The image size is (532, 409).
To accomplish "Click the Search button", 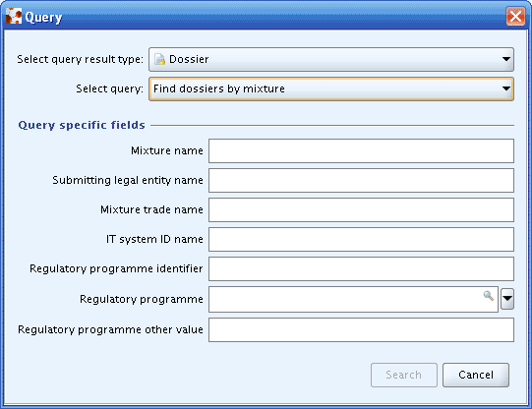I will pos(404,375).
